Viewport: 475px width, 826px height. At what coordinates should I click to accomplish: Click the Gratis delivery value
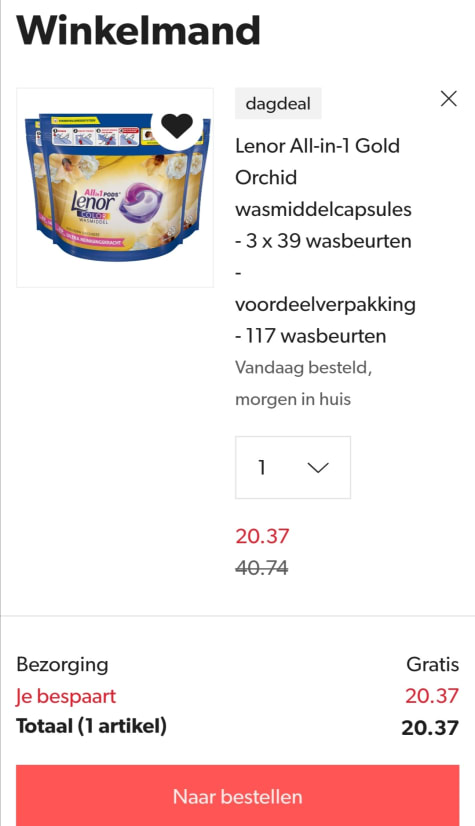coord(432,665)
